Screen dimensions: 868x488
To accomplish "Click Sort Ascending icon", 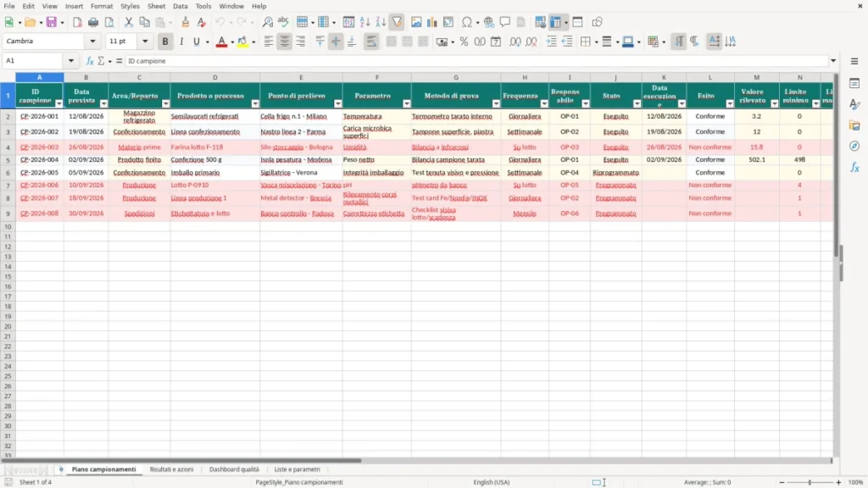I will coord(364,22).
